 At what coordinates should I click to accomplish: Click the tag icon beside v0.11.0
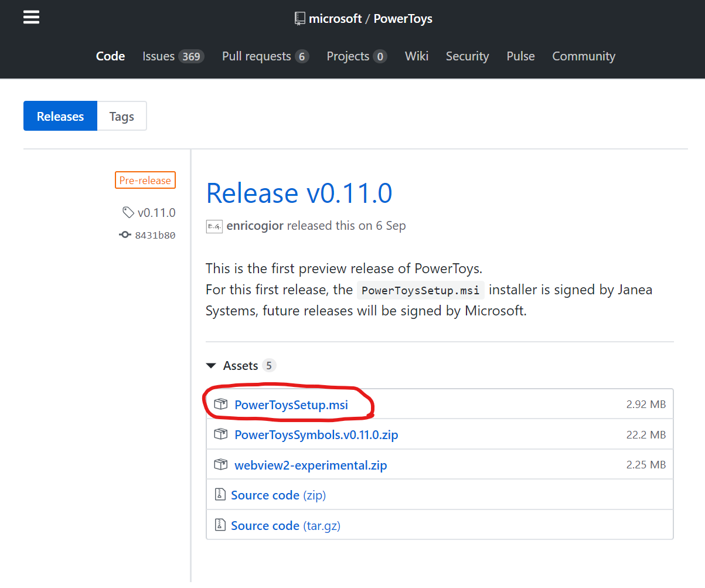(x=128, y=212)
